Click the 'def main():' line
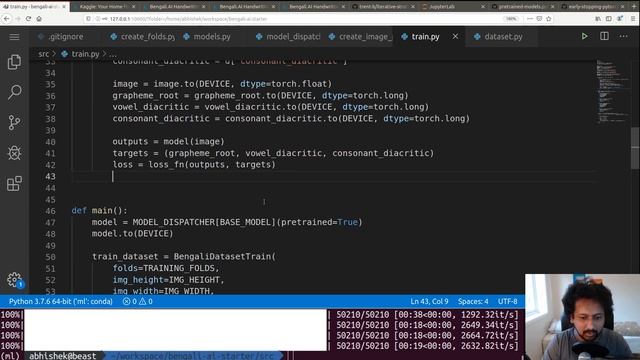Viewport: 640px width, 360px height. pyautogui.click(x=99, y=211)
